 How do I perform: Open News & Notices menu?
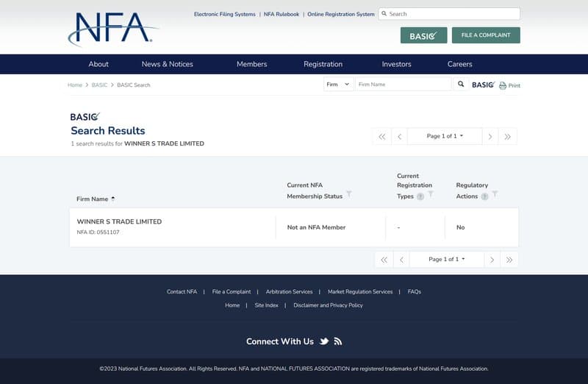pos(168,64)
